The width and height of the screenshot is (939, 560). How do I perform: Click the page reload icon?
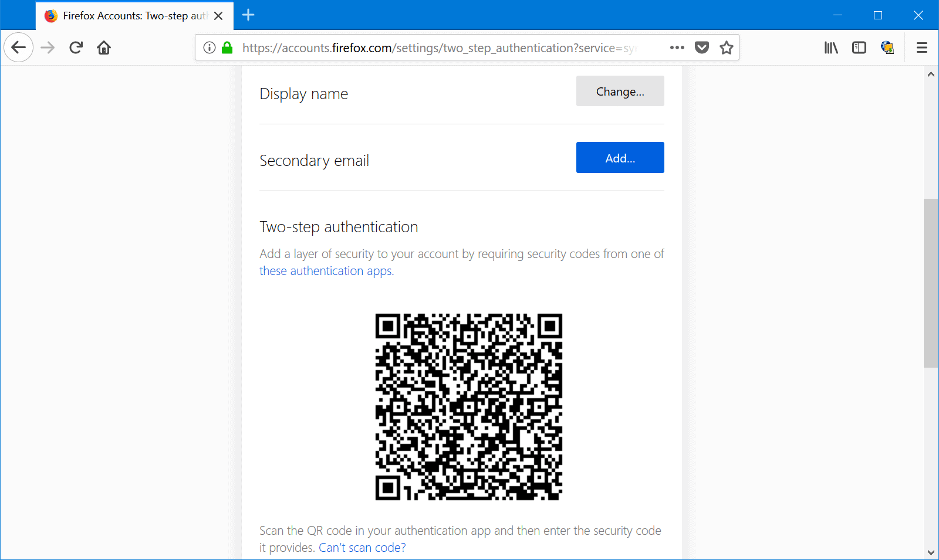pos(76,47)
